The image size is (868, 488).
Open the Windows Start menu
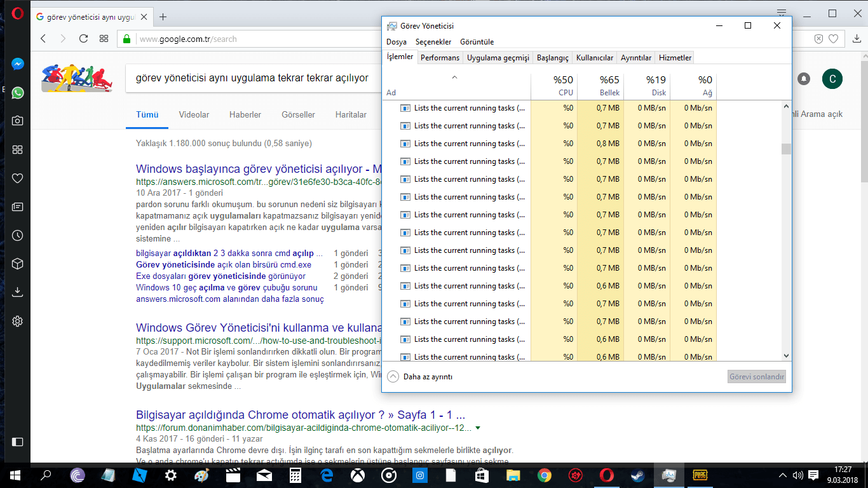click(x=15, y=475)
